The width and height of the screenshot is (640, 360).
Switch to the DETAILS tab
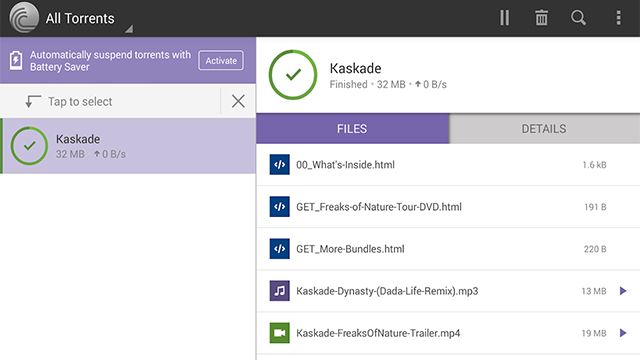tap(544, 129)
